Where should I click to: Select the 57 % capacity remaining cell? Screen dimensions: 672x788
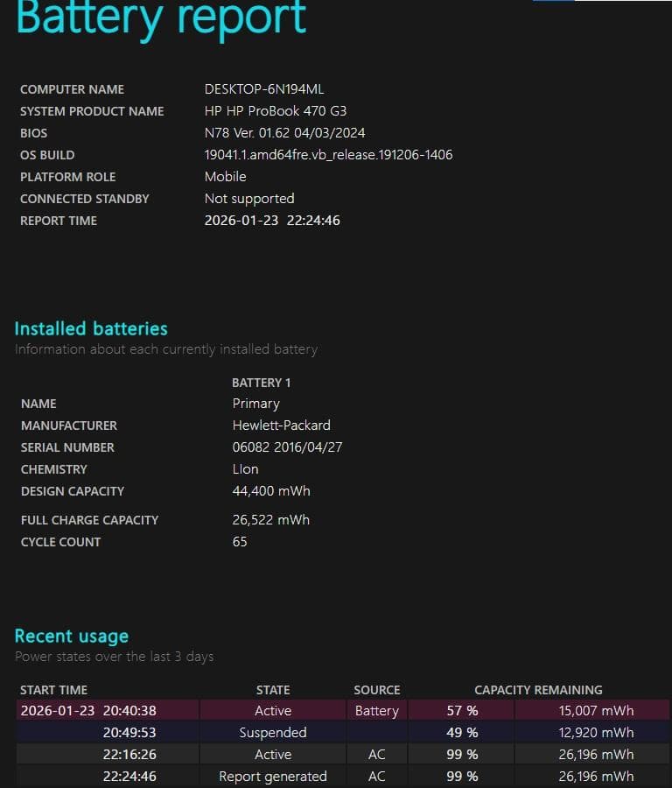pyautogui.click(x=462, y=711)
